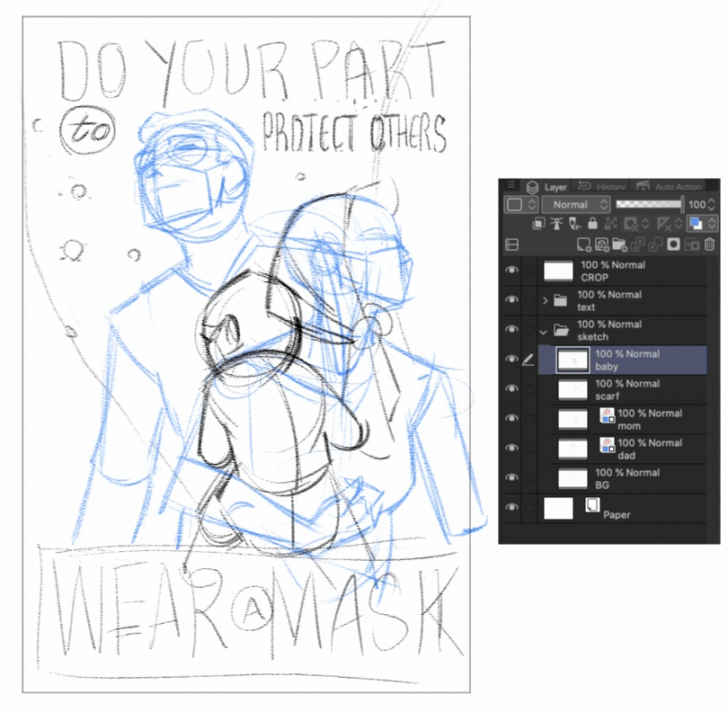Set as reference layer lighthouse icon

[556, 224]
